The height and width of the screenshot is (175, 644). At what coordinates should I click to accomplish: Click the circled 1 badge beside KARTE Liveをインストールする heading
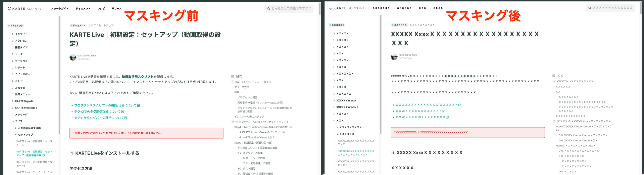tap(72, 153)
